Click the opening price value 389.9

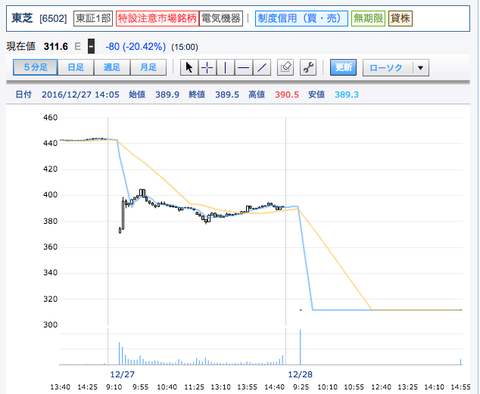167,95
